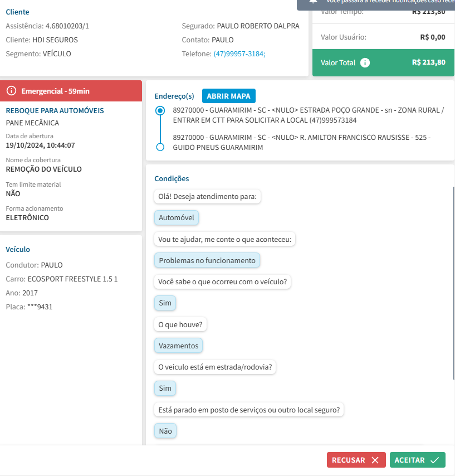Click the bell icon in the notification banner
Screen dimensions: 455x476
[x=313, y=2]
